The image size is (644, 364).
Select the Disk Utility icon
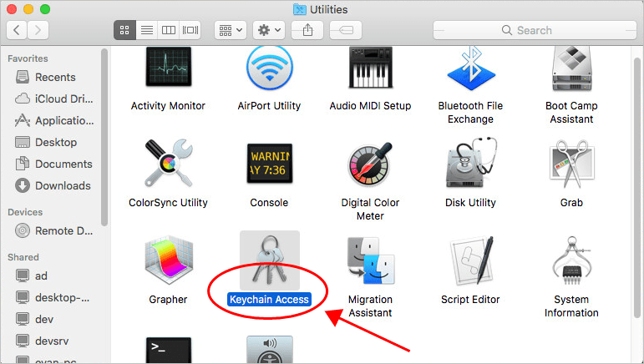[470, 163]
